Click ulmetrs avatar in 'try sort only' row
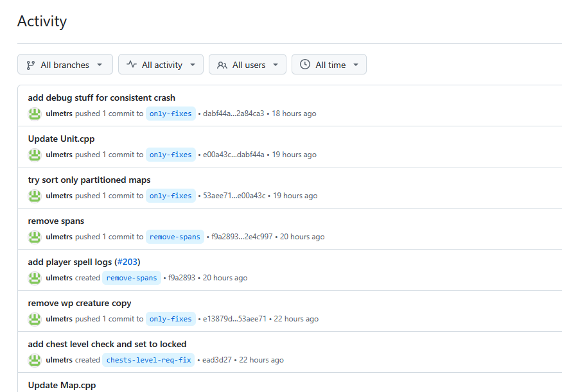The height and width of the screenshot is (392, 562). click(x=35, y=196)
